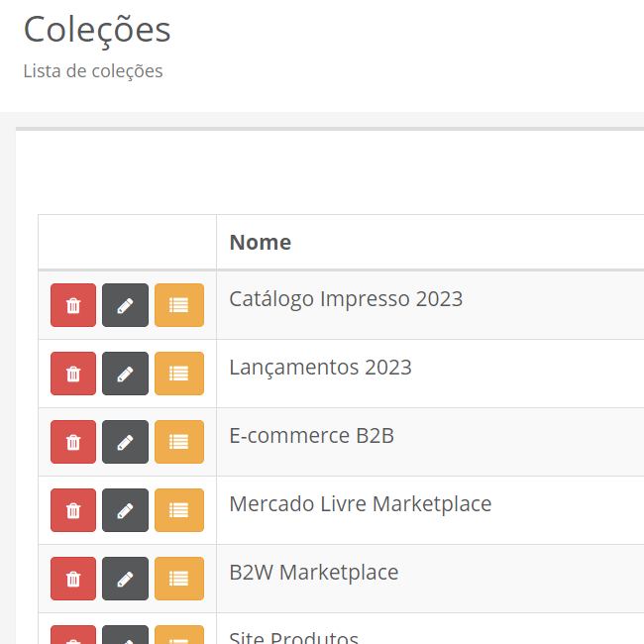Edit the E-commerce B2B collection
The height and width of the screenshot is (644, 644).
pyautogui.click(x=125, y=442)
